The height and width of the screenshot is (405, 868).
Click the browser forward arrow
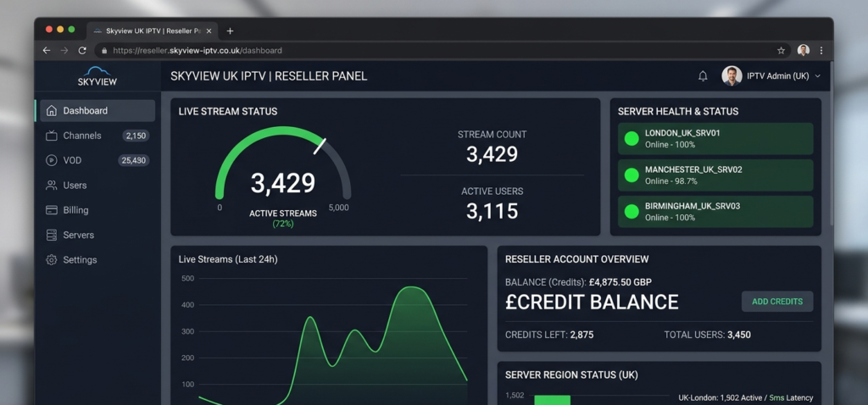64,50
